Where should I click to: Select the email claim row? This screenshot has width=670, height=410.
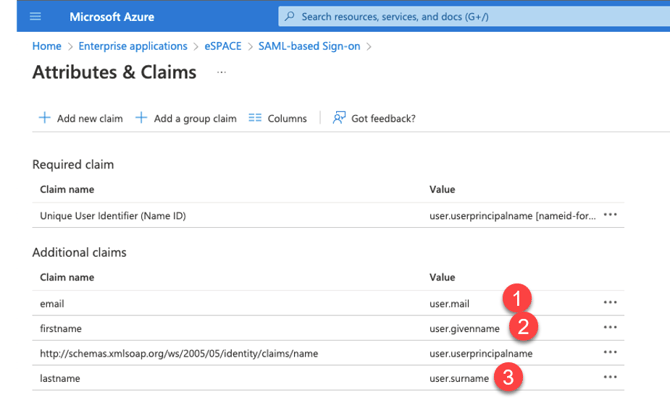coord(52,302)
